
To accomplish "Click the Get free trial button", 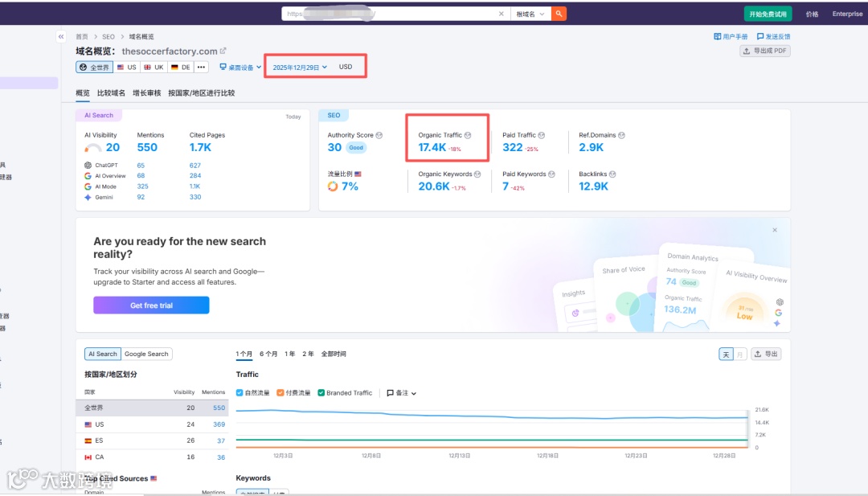I will [x=151, y=305].
